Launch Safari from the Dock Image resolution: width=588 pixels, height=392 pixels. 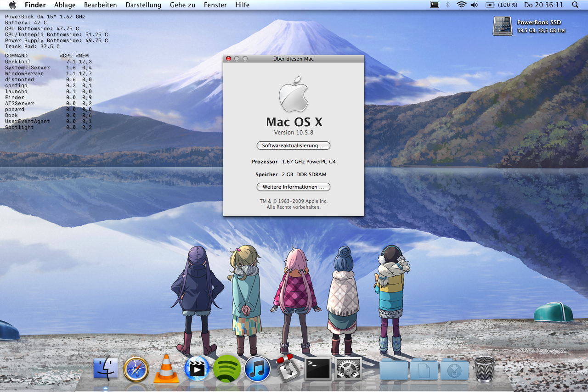pyautogui.click(x=136, y=369)
